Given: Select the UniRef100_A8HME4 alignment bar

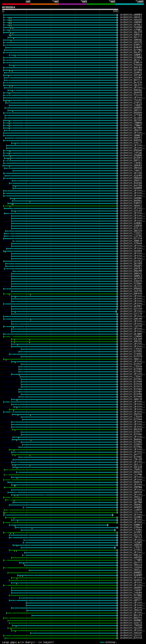Looking at the screenshot, I should [x=60, y=15].
